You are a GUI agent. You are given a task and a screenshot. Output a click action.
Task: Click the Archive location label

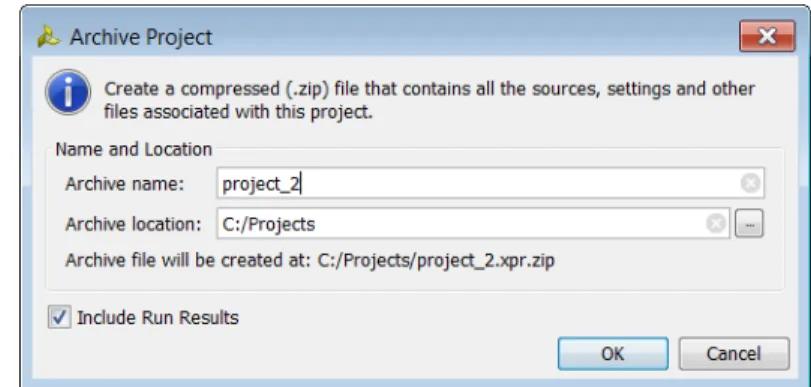[133, 224]
